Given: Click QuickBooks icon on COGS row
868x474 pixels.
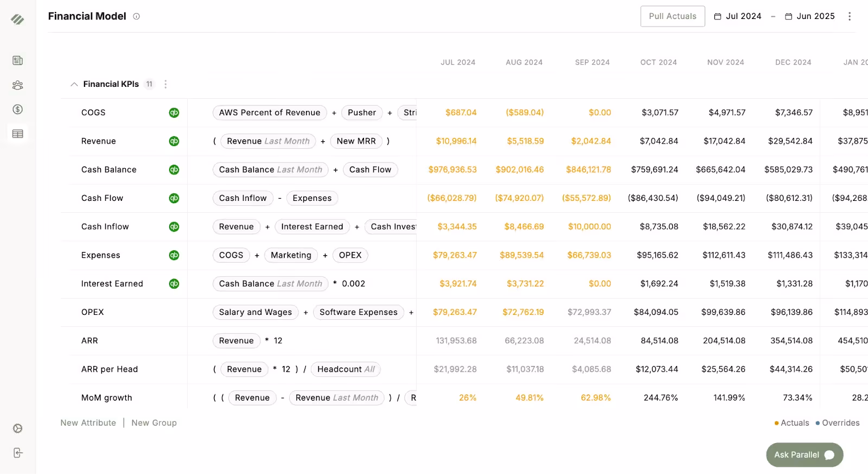Looking at the screenshot, I should 174,112.
